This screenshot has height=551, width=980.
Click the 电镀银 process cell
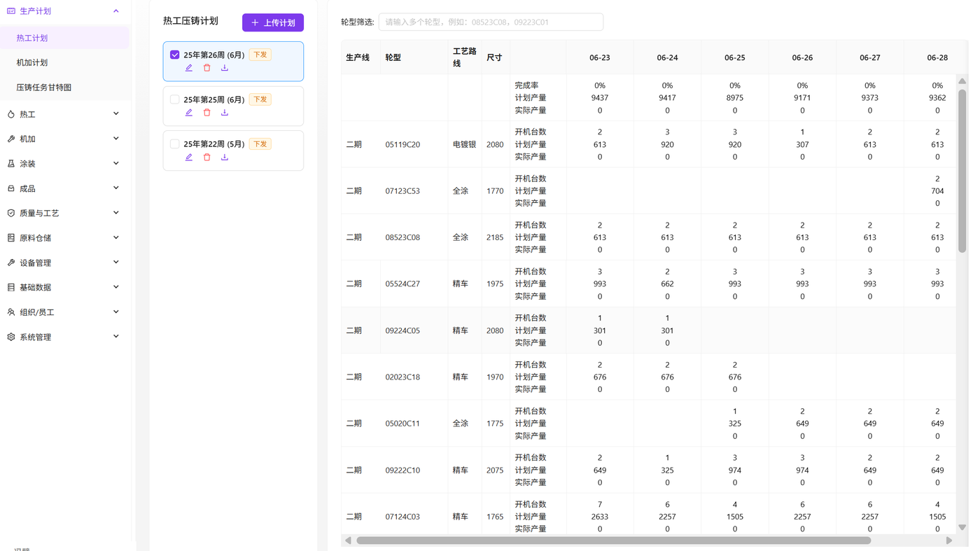point(464,144)
